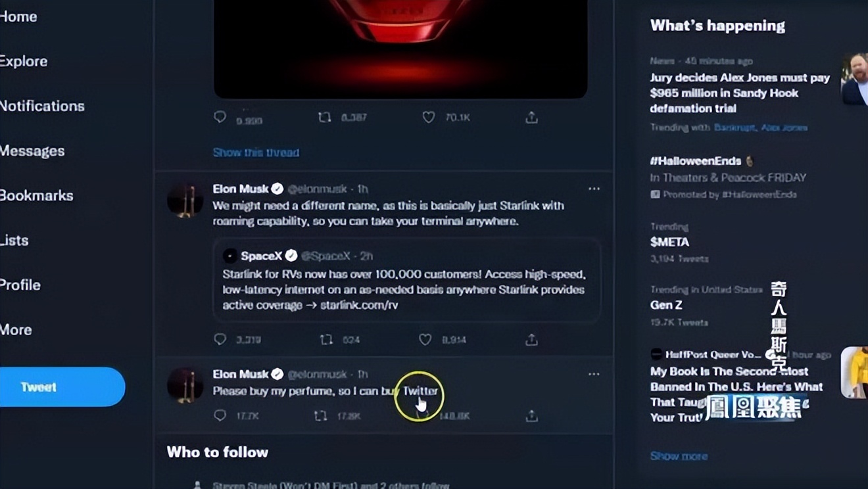Image resolution: width=868 pixels, height=489 pixels.
Task: Retweet the Starlink roaming capability tweet
Action: [325, 339]
